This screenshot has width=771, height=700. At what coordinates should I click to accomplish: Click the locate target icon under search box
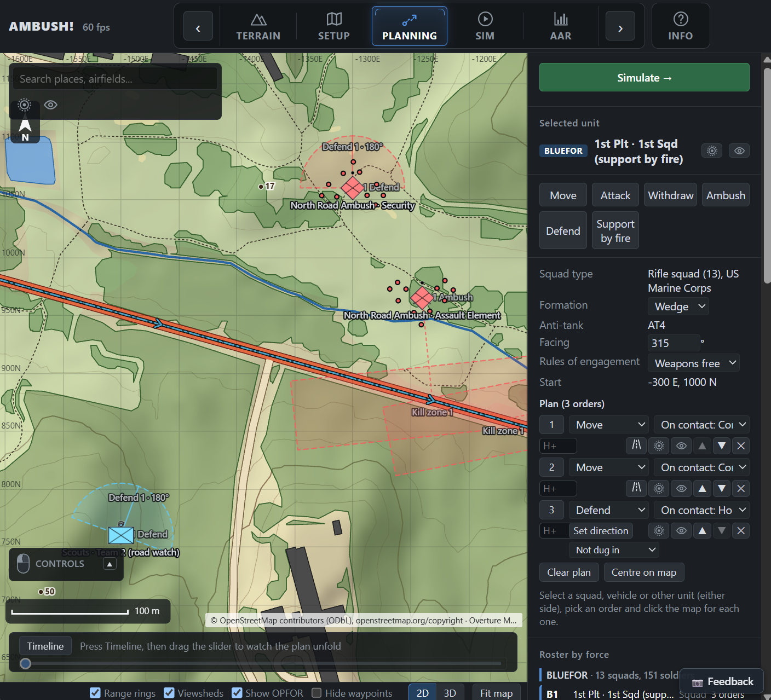(24, 105)
